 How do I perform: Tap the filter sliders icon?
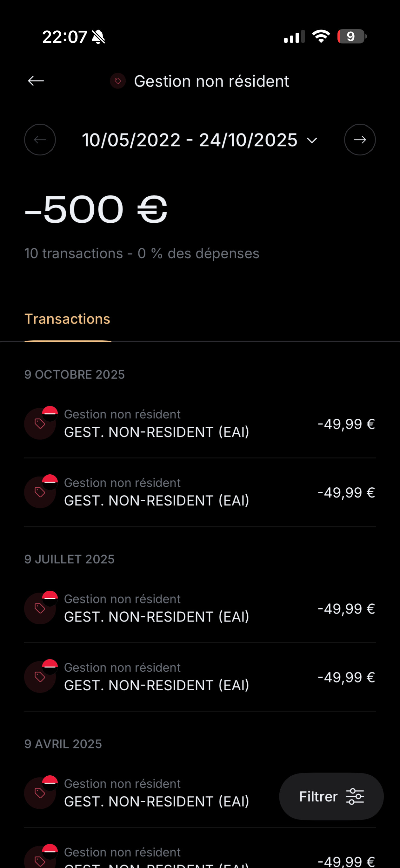tap(355, 797)
